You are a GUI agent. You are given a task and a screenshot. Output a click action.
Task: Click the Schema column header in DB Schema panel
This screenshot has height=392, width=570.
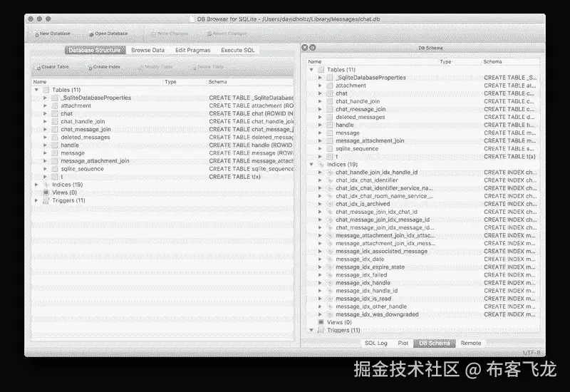click(510, 62)
